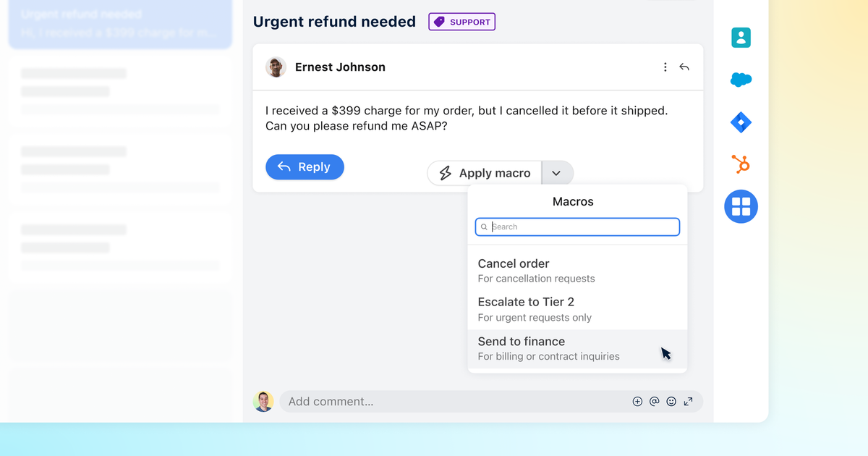Open the emoji picker in comment box
868x456 pixels.
point(671,402)
